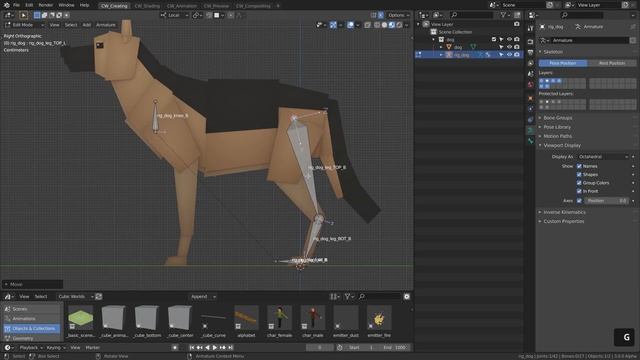Open the Display As Octahedral dropdown
This screenshot has width=640, height=360.
[603, 157]
